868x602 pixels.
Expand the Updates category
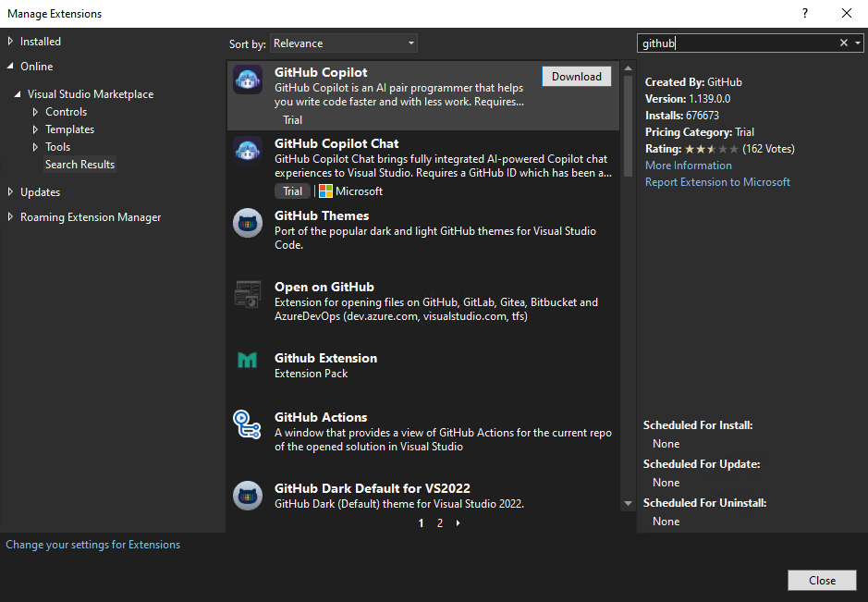pos(10,191)
